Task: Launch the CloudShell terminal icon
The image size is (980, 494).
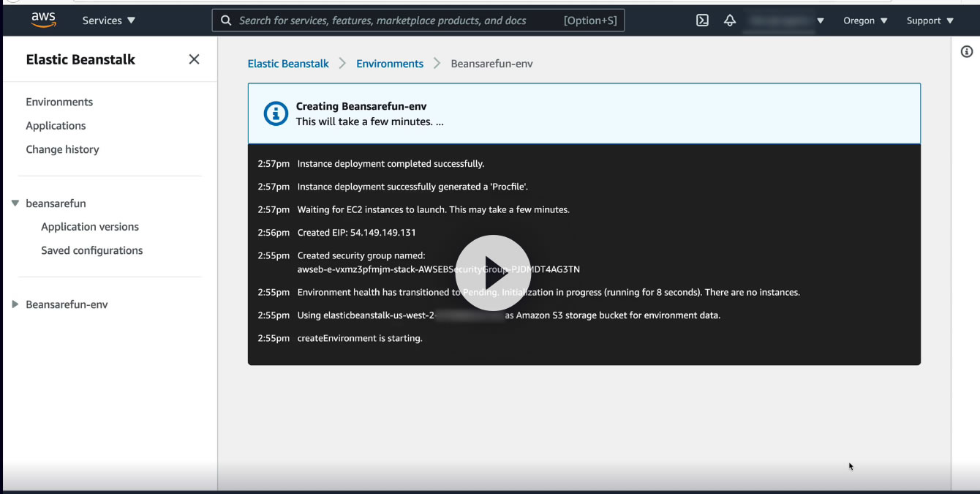Action: click(x=702, y=20)
